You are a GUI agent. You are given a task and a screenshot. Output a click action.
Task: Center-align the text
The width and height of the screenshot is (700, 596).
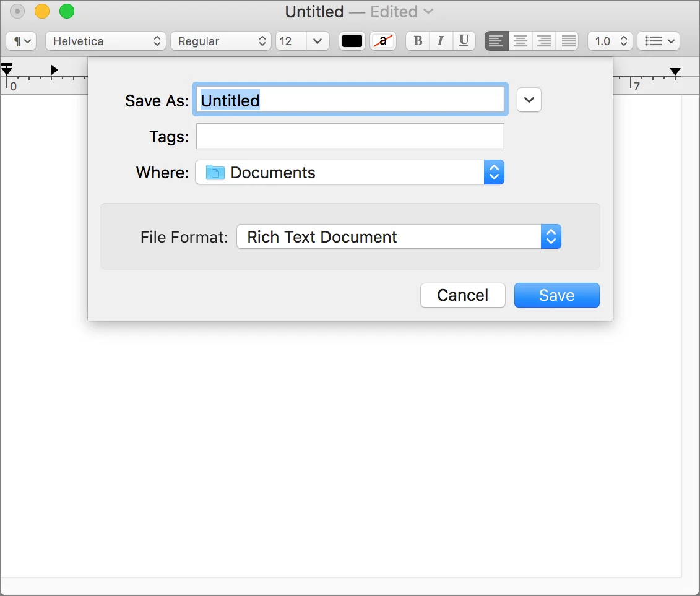[521, 41]
